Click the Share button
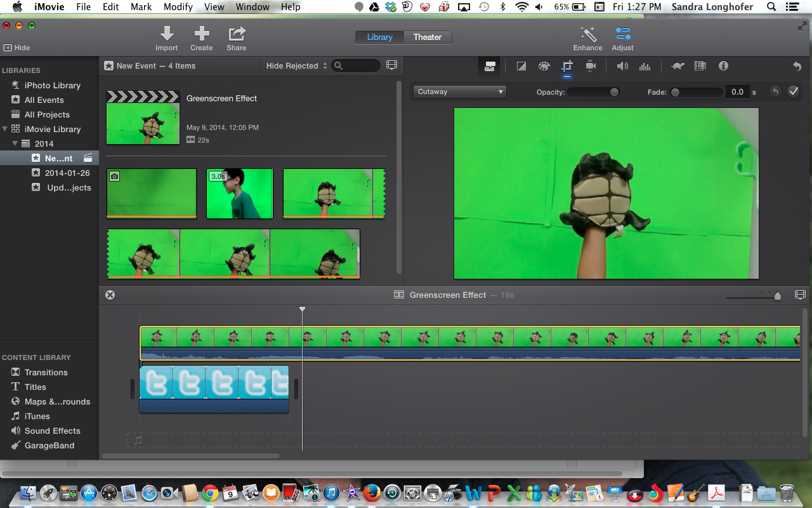 pos(237,39)
